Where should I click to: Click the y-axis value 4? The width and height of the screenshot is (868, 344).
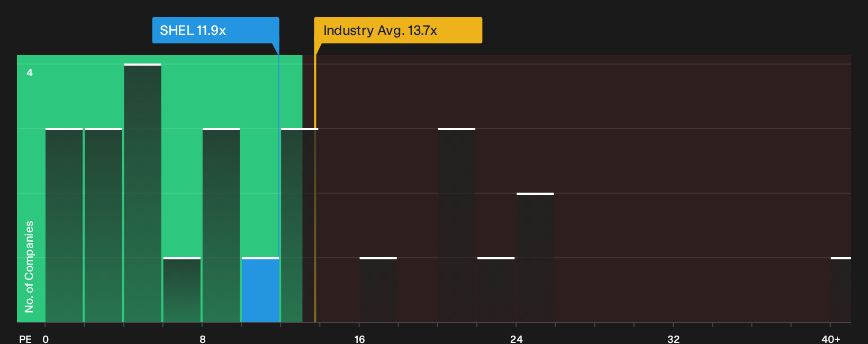[30, 73]
